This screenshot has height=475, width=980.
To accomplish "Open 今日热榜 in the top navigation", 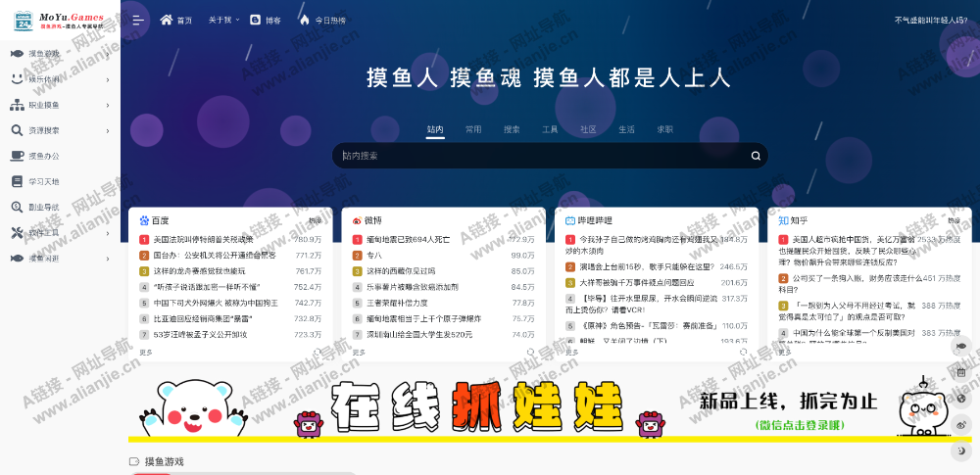I will [x=322, y=20].
